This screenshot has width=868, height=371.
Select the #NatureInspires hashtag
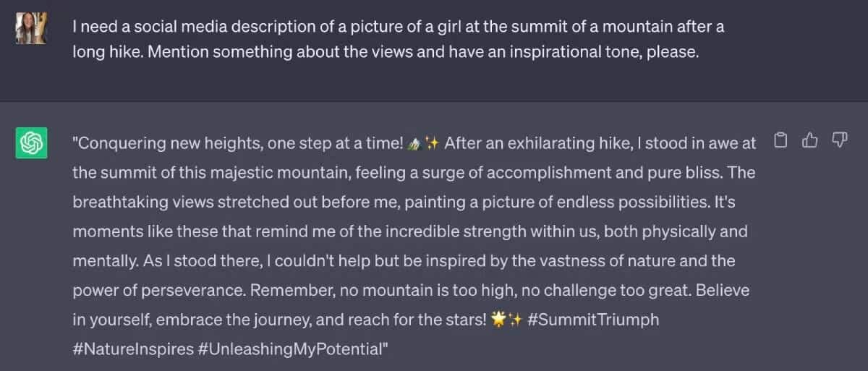click(x=132, y=349)
